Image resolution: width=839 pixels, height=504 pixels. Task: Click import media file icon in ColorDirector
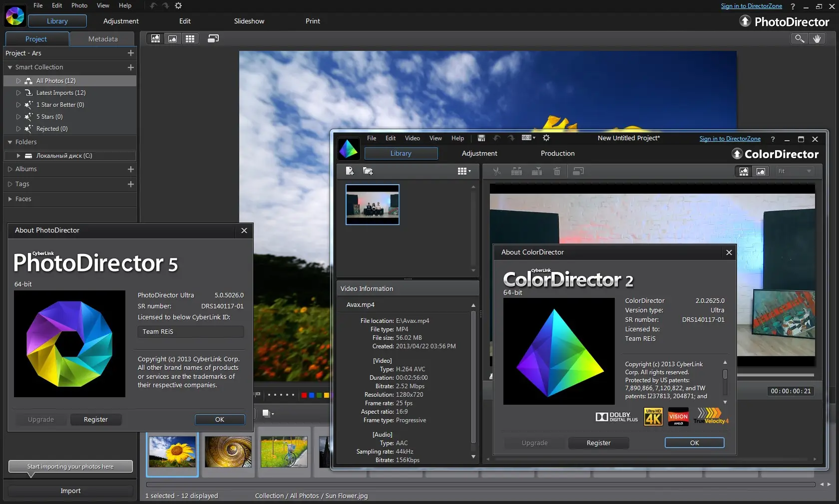pyautogui.click(x=350, y=171)
